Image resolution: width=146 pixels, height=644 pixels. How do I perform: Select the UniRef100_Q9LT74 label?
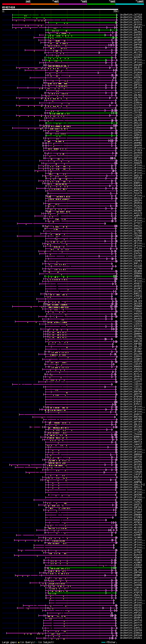coord(131,30)
